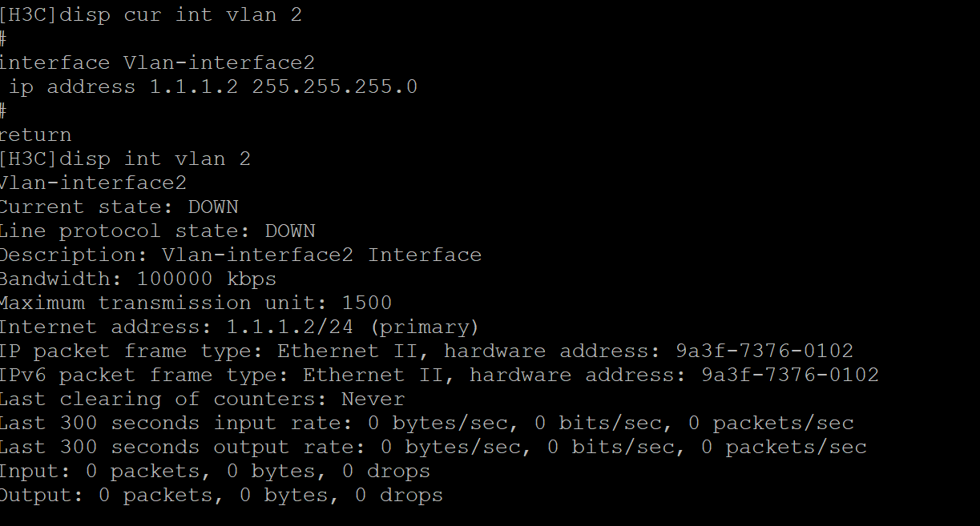Click the IP address 1.1.1.2 in config
The width and height of the screenshot is (980, 526).
coord(193,87)
